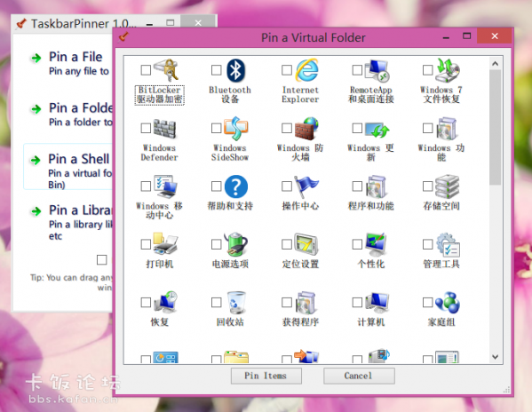The width and height of the screenshot is (532, 412).
Task: Check the Windows SideShow checkbox
Action: [216, 128]
